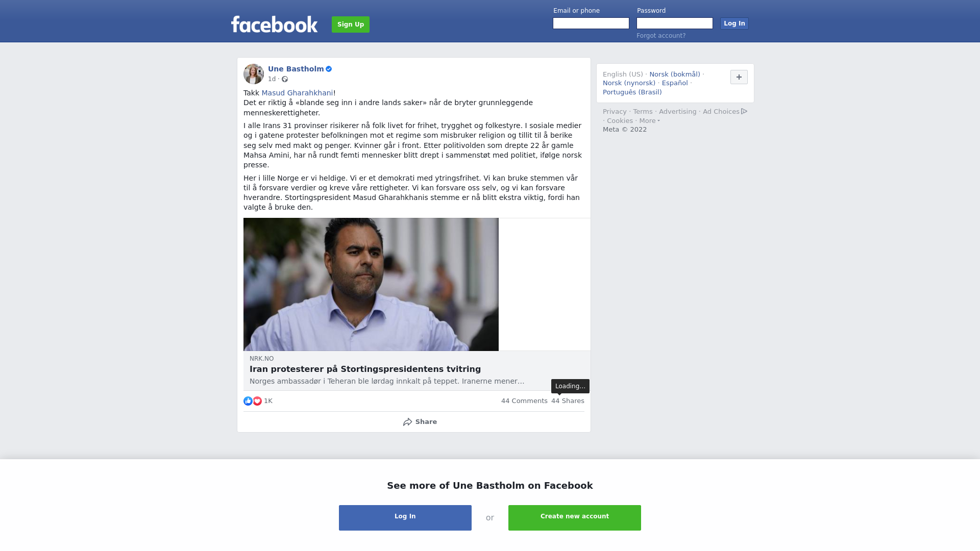Open the 44 Shares link
The image size is (980, 551).
(568, 401)
